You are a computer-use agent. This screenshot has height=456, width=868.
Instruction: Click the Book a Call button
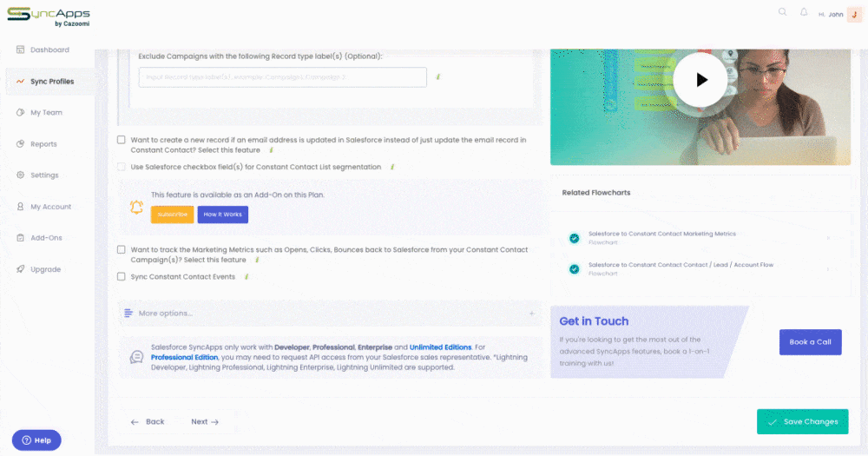(811, 342)
